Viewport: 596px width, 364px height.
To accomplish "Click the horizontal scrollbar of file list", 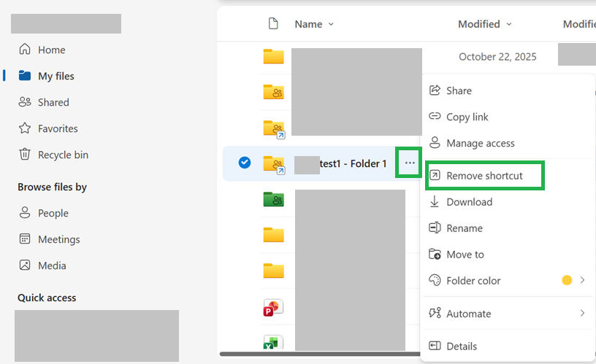I will [x=320, y=354].
